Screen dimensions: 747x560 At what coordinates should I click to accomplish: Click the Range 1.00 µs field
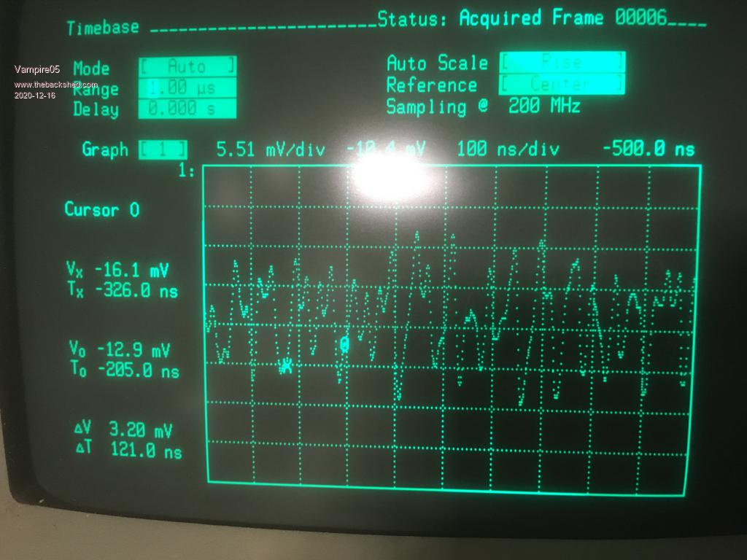tap(187, 88)
